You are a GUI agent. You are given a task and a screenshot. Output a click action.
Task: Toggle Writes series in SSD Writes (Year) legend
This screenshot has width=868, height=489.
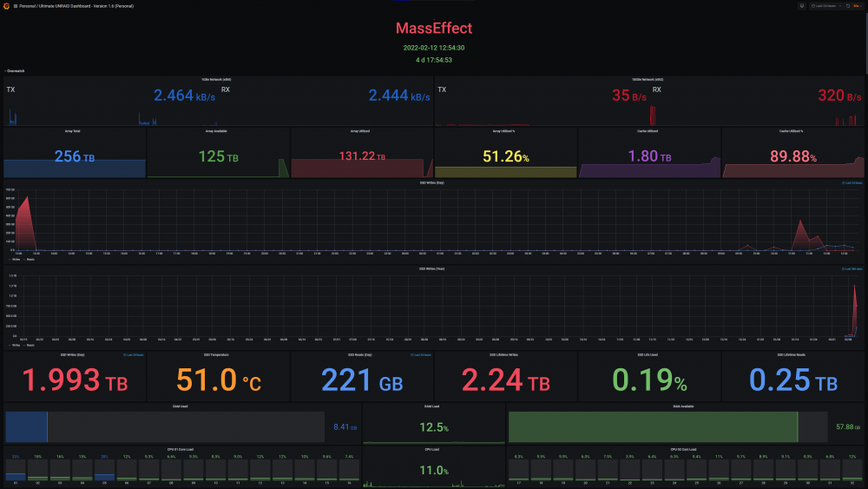[15, 345]
